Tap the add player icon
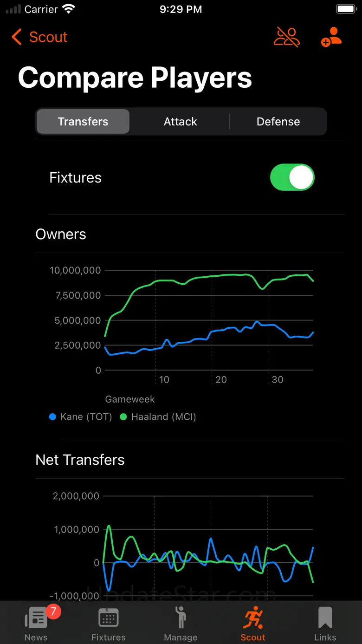 331,37
